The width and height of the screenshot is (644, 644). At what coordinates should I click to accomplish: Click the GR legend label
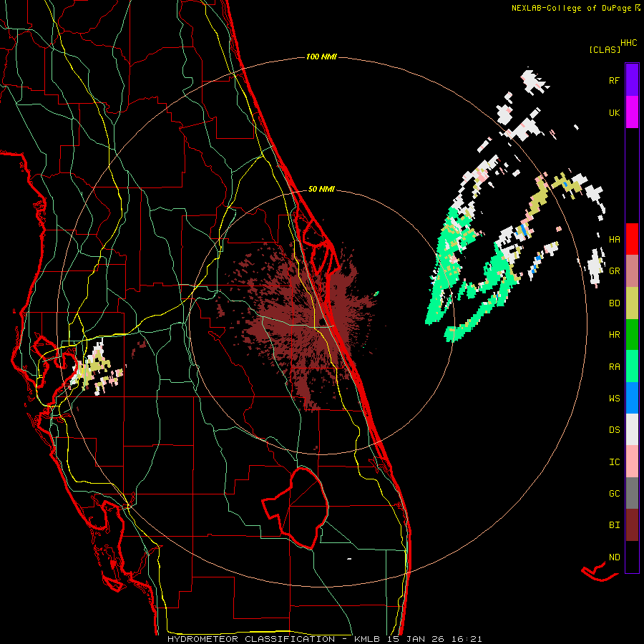click(614, 271)
